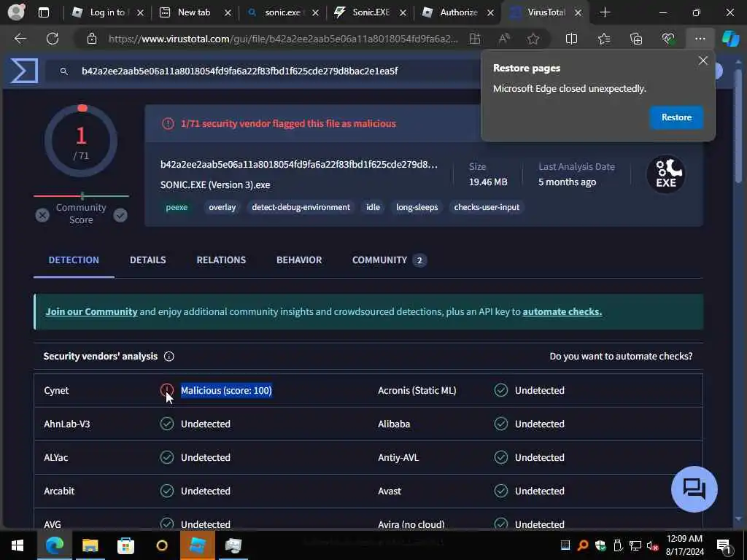Open the Copilot sidebar icon
Viewport: 747px width, 560px height.
click(730, 39)
